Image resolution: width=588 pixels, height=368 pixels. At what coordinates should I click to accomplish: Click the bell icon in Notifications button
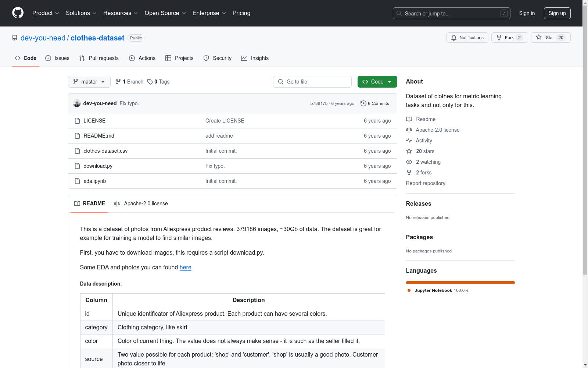click(454, 38)
